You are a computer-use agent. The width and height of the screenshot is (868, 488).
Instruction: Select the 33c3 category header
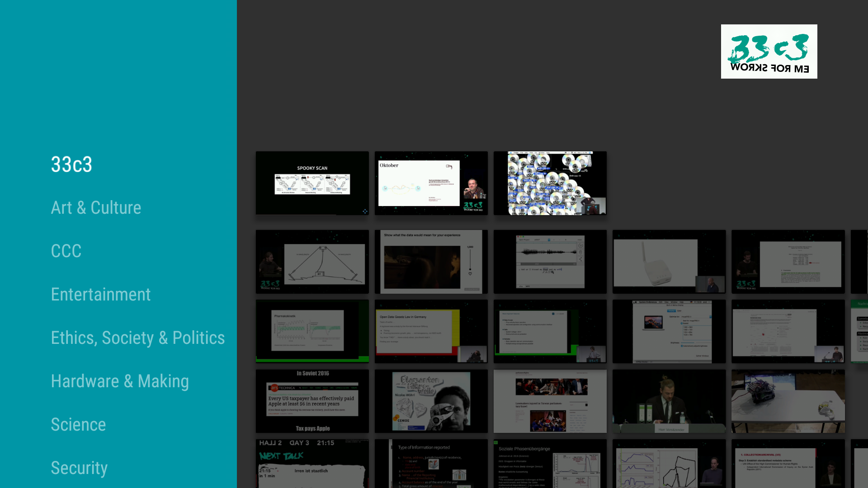[71, 164]
